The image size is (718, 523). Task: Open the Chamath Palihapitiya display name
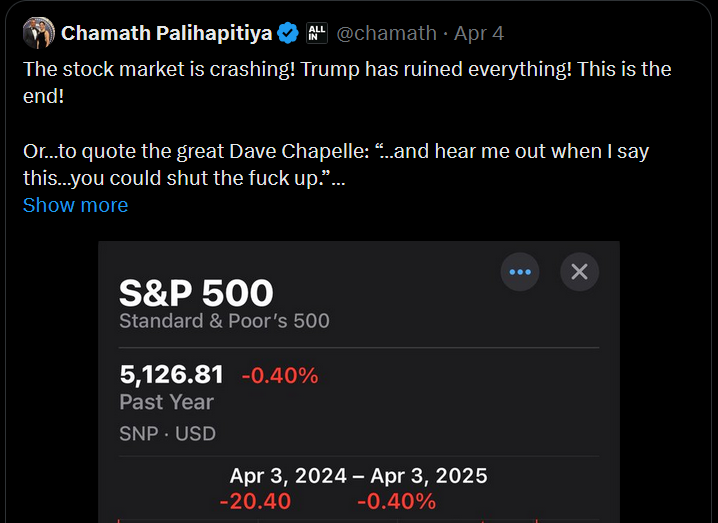coord(166,33)
